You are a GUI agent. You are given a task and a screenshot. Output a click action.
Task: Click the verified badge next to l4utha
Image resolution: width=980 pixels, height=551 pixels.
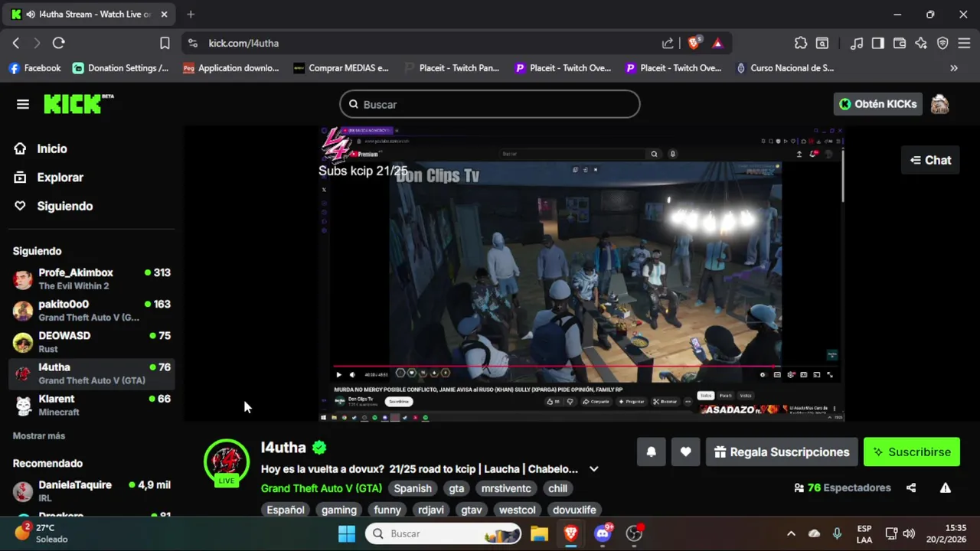pyautogui.click(x=319, y=448)
